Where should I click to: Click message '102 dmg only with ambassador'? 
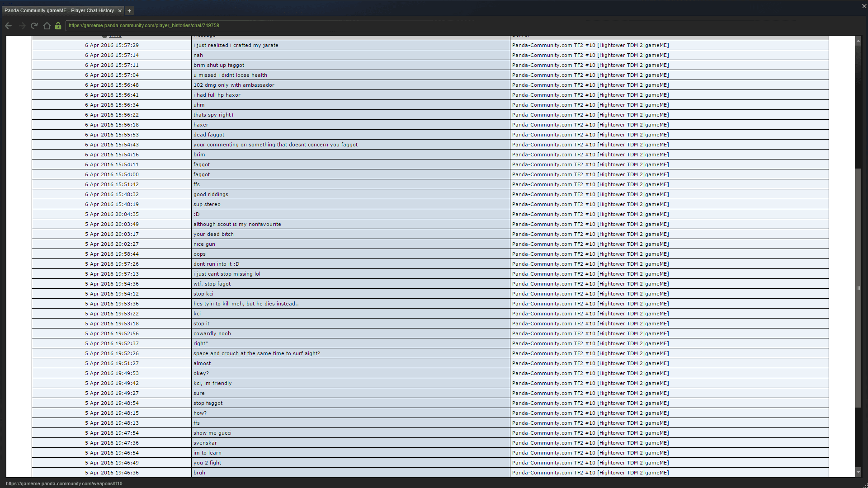[234, 85]
